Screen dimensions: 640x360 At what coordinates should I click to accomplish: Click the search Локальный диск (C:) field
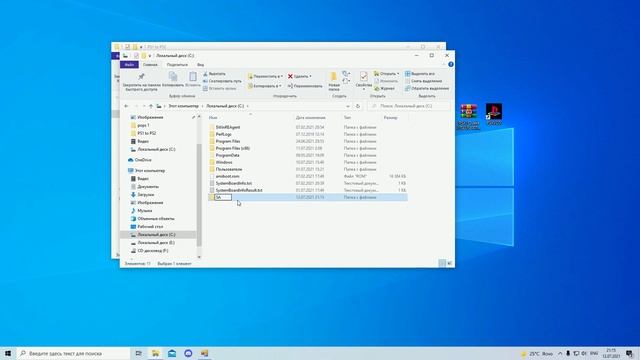pyautogui.click(x=409, y=106)
